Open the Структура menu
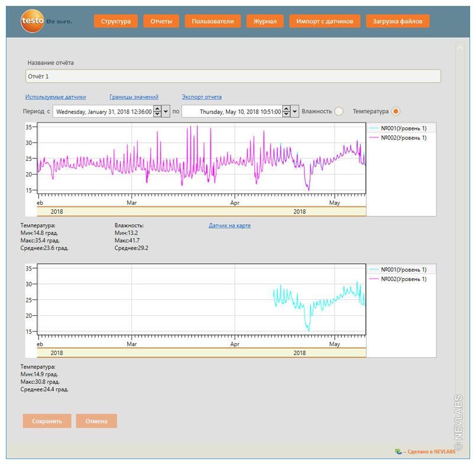The width and height of the screenshot is (476, 465). (116, 21)
